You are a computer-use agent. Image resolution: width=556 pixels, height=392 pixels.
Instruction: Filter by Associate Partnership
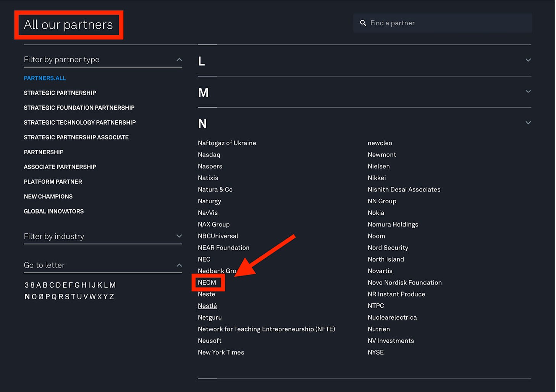[60, 167]
